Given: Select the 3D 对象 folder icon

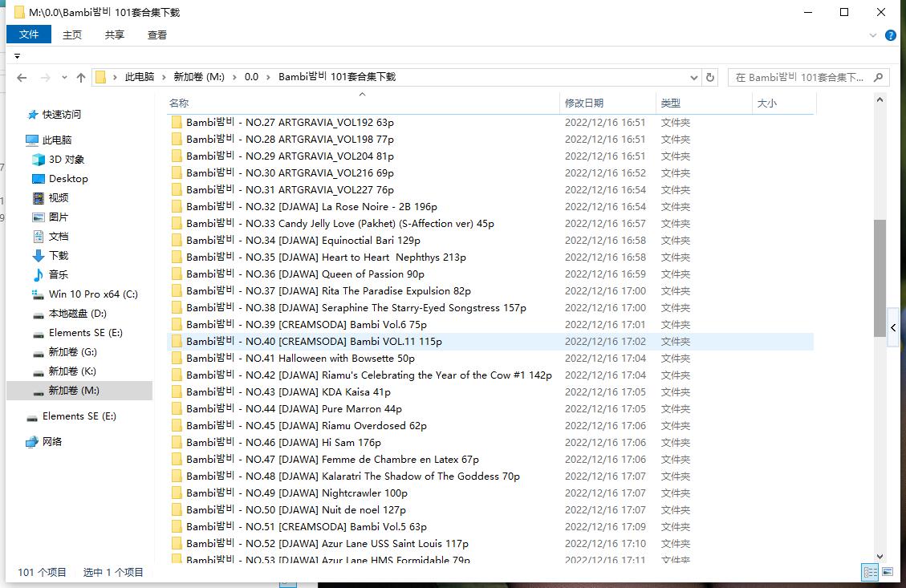Looking at the screenshot, I should 39,160.
